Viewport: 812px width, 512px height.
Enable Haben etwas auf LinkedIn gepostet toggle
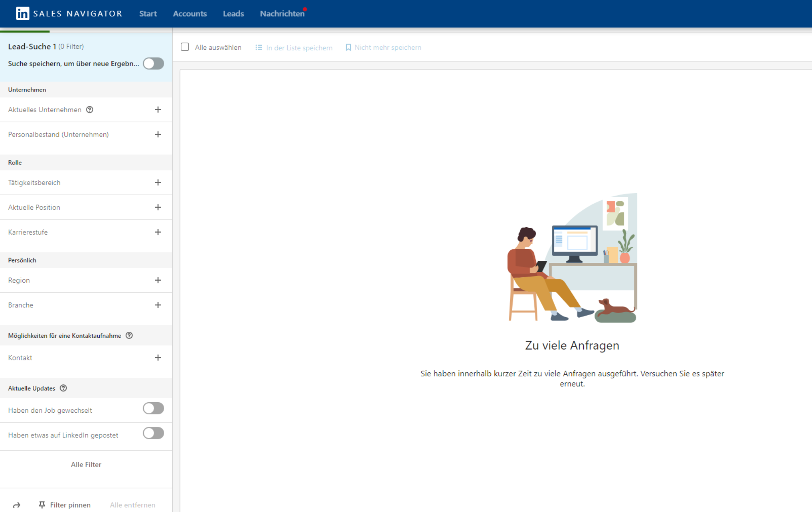point(153,433)
